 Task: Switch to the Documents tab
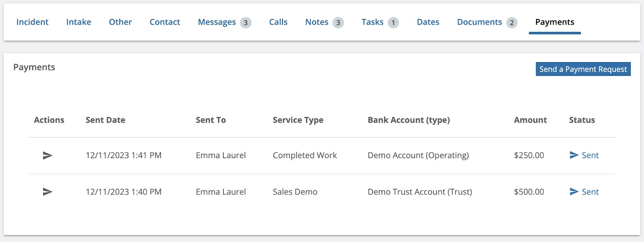(x=479, y=22)
